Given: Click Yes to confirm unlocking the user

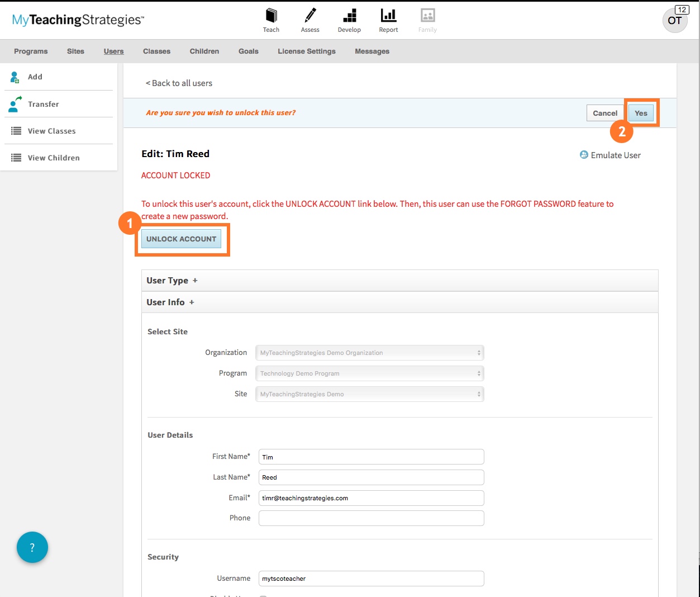Looking at the screenshot, I should pyautogui.click(x=641, y=113).
